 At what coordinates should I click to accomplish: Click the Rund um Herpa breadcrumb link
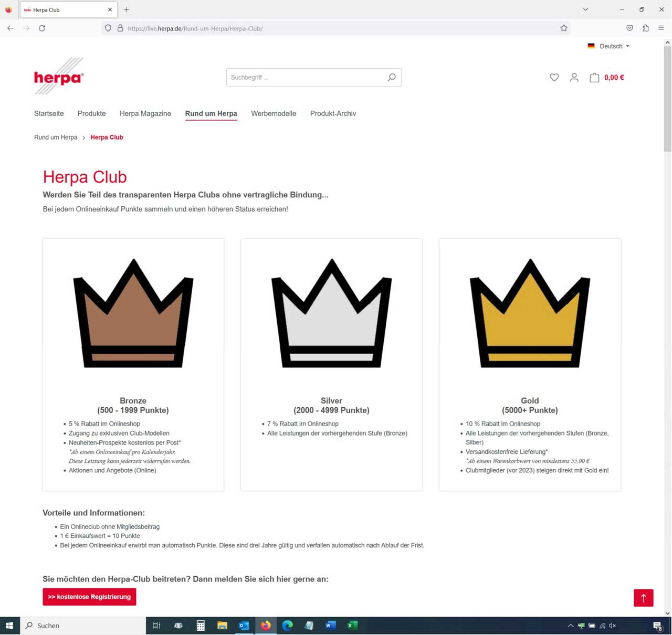(x=56, y=137)
